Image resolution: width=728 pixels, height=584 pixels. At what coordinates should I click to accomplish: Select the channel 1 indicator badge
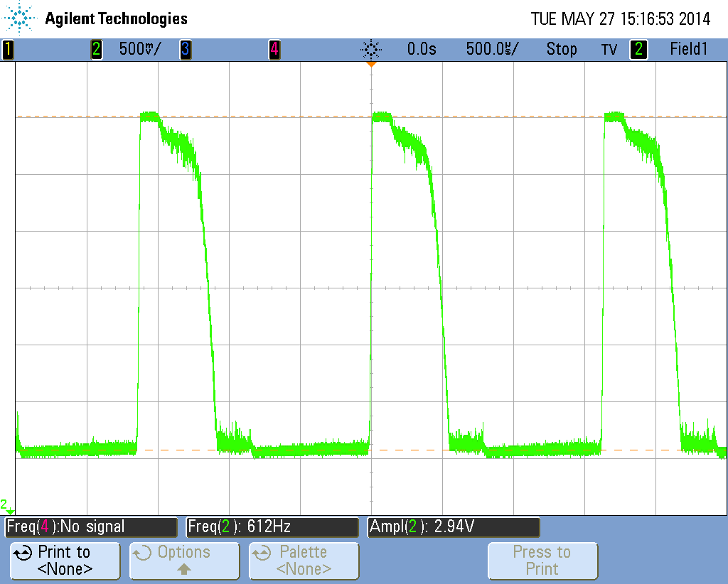(8, 49)
